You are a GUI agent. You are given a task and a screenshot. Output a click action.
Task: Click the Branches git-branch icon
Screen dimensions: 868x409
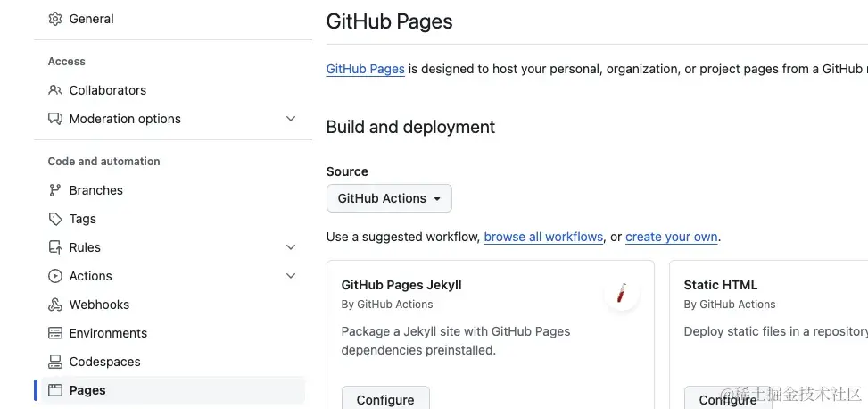click(x=55, y=190)
